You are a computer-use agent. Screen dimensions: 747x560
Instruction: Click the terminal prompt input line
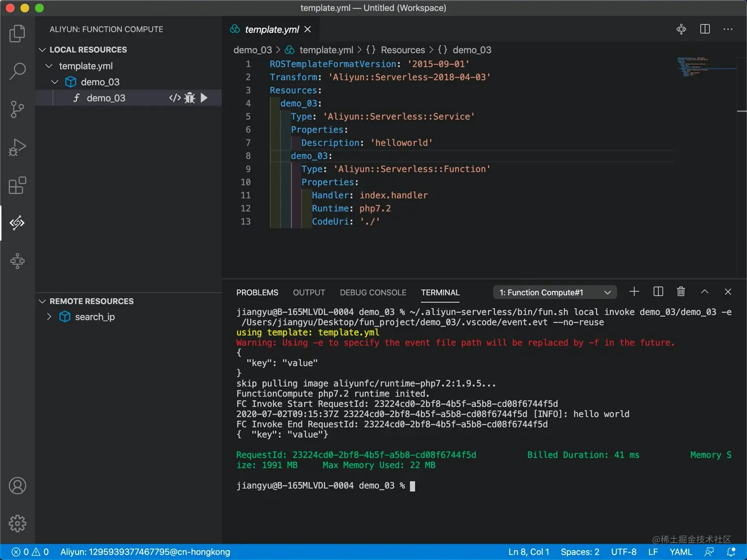pyautogui.click(x=326, y=486)
